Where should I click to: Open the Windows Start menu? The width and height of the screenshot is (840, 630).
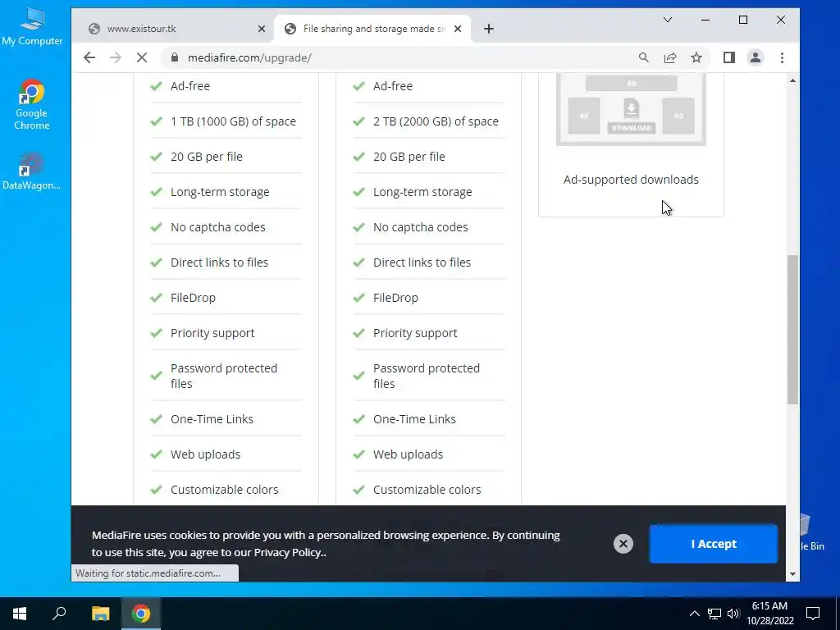coord(20,614)
